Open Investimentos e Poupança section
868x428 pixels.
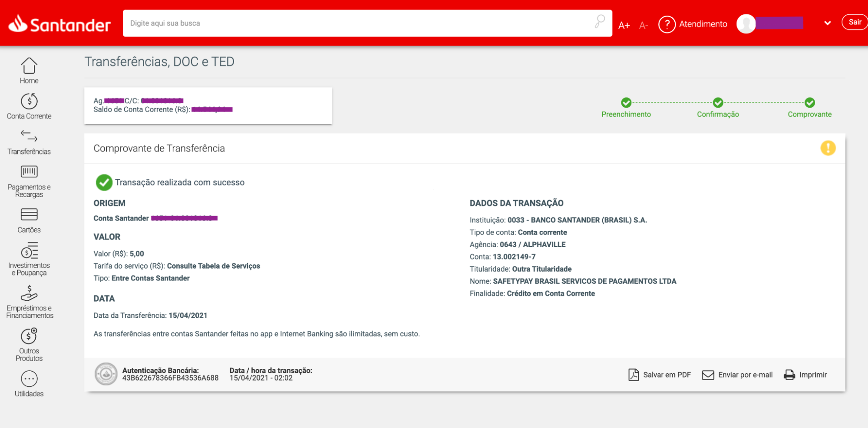point(29,251)
